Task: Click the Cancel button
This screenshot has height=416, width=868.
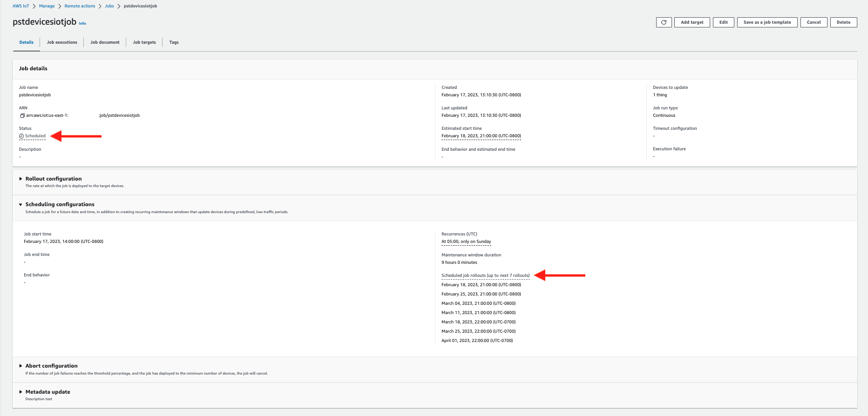Action: point(814,22)
